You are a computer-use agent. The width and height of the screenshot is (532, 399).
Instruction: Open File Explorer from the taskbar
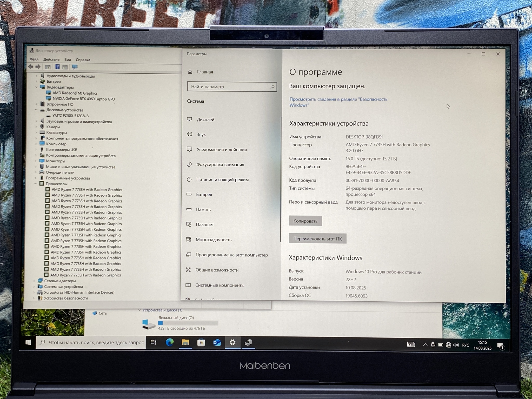185,343
